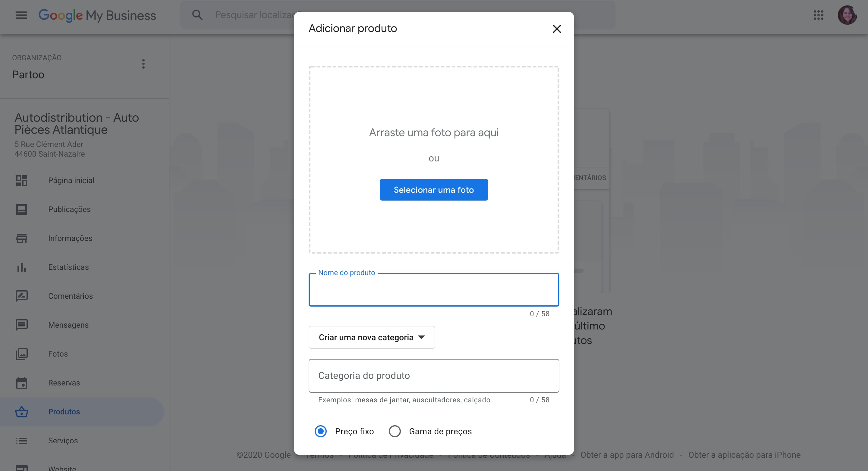The height and width of the screenshot is (471, 868).
Task: Select the Preço fixo radio option
Action: [x=320, y=431]
